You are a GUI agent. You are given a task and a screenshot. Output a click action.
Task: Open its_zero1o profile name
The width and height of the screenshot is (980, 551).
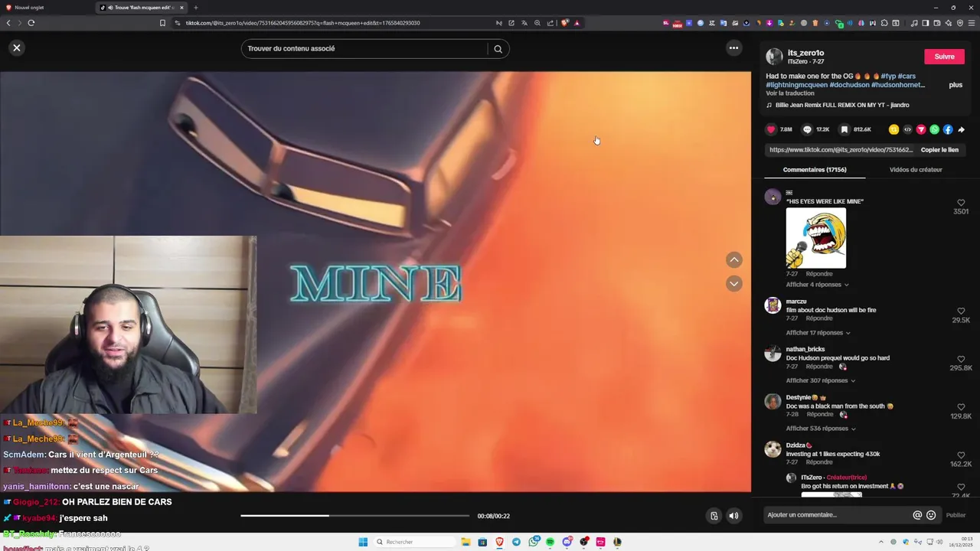point(805,53)
